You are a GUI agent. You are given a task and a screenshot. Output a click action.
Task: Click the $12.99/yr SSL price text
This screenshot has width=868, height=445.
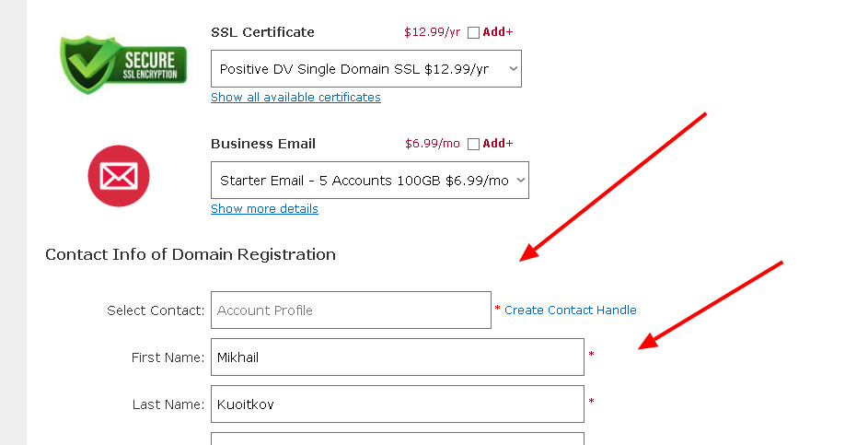pyautogui.click(x=432, y=32)
